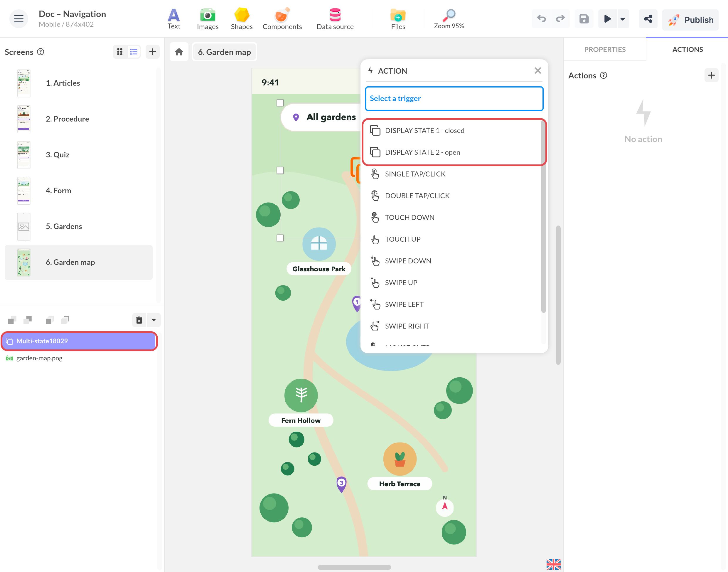Viewport: 728px width, 572px height.
Task: Open the Components panel
Action: click(x=282, y=19)
